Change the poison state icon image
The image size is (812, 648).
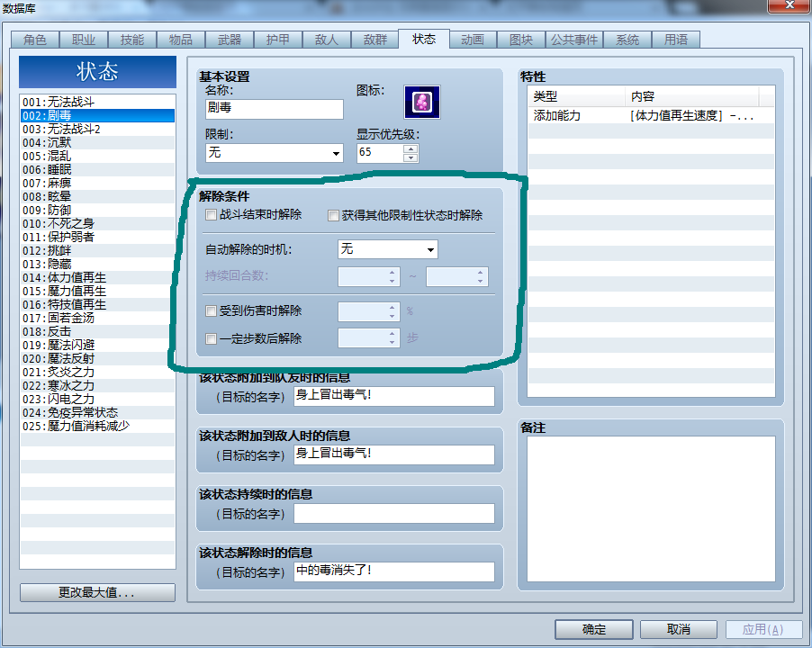tap(422, 102)
